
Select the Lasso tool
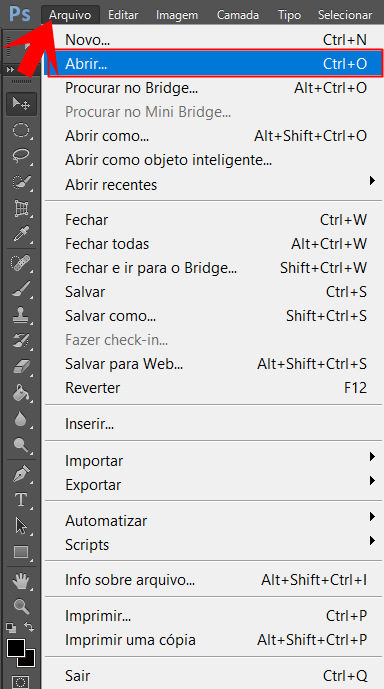point(21,156)
